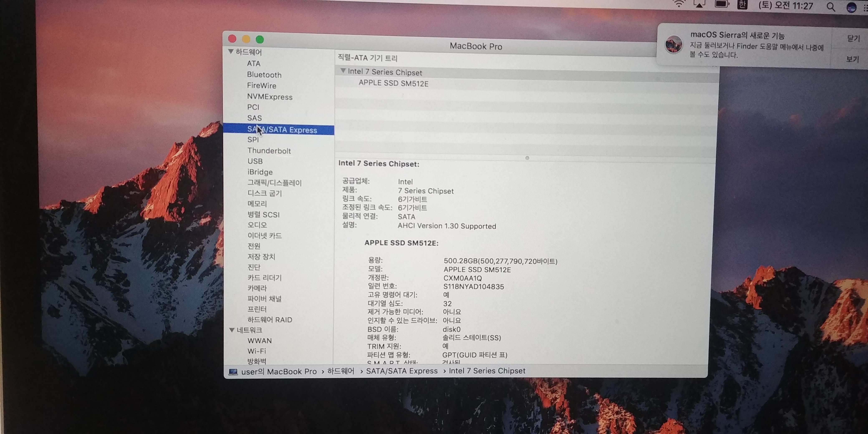Click the pane divider handle dot
Viewport: 868px width, 434px height.
[527, 158]
